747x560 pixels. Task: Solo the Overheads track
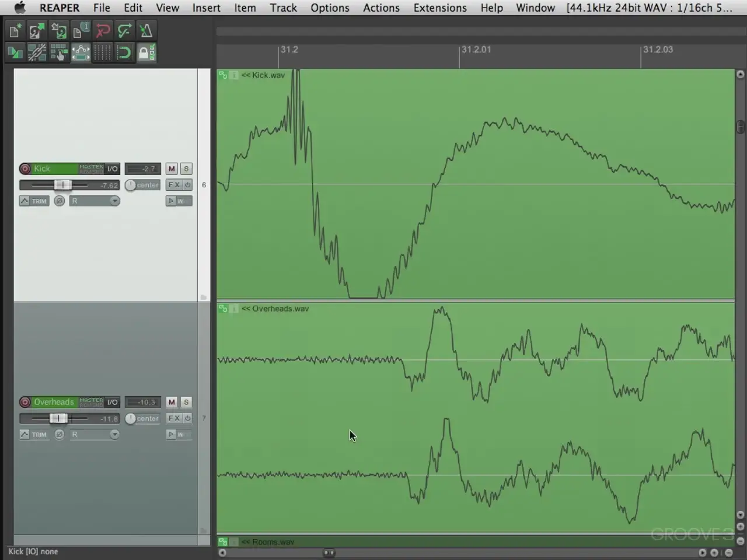tap(186, 402)
